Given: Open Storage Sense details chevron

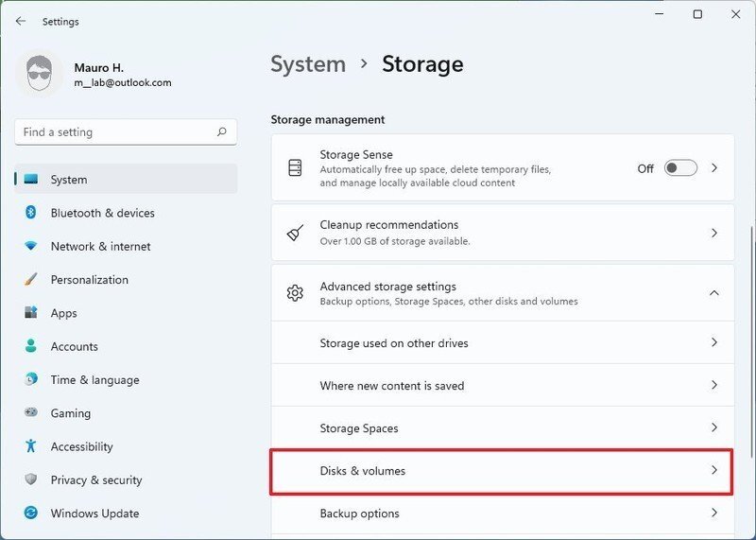Looking at the screenshot, I should point(714,168).
